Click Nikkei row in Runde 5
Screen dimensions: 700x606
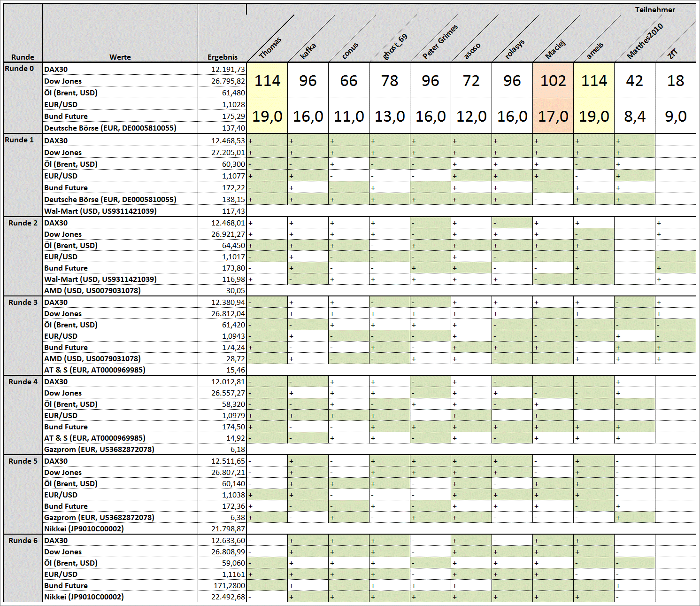[84, 528]
